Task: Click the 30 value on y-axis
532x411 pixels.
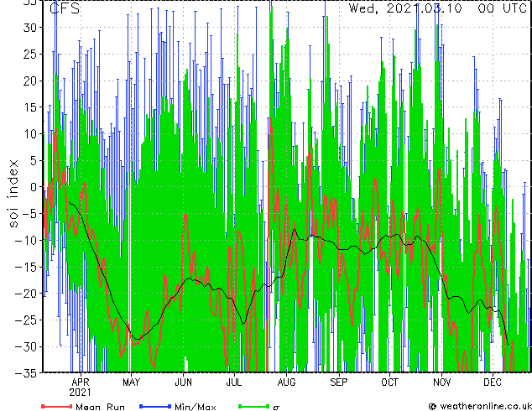Action: coord(30,28)
